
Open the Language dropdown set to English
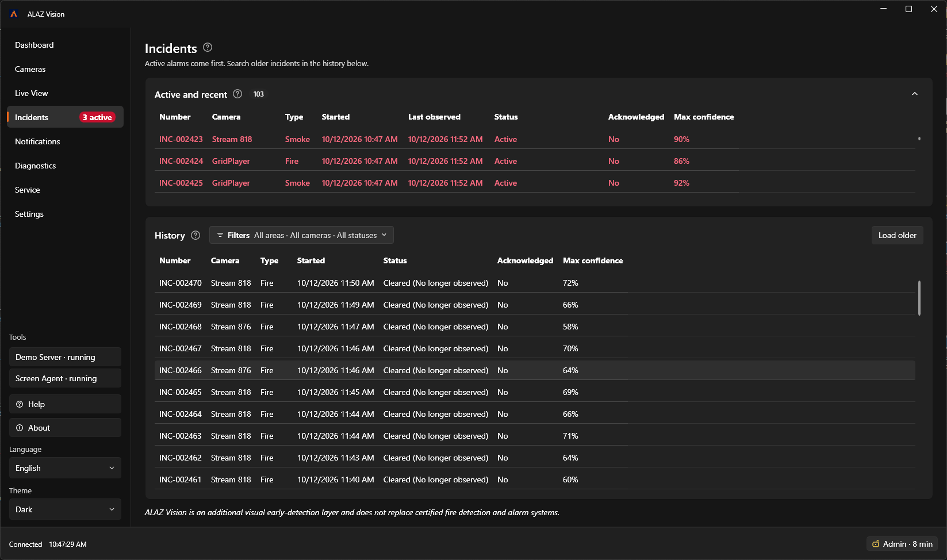coord(65,468)
